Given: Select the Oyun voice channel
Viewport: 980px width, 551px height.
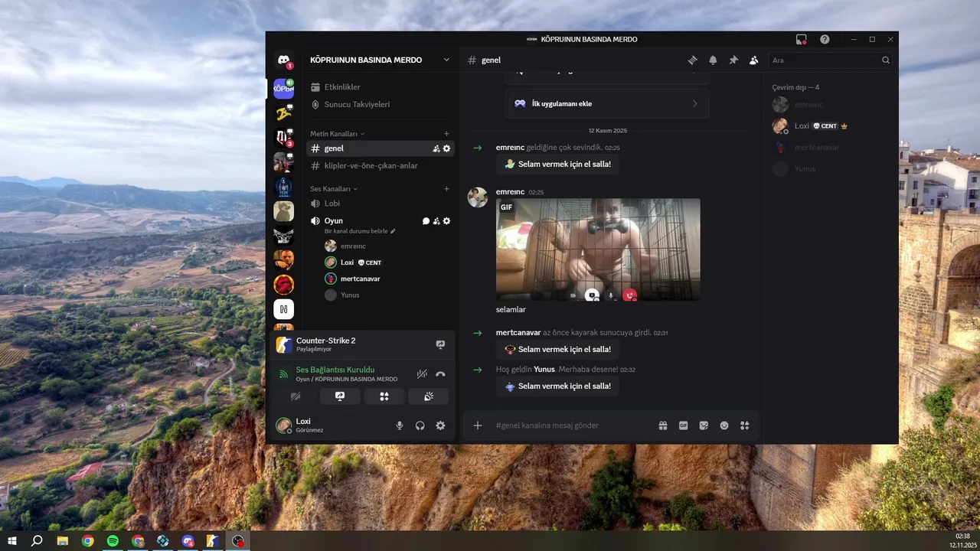Looking at the screenshot, I should [x=334, y=220].
